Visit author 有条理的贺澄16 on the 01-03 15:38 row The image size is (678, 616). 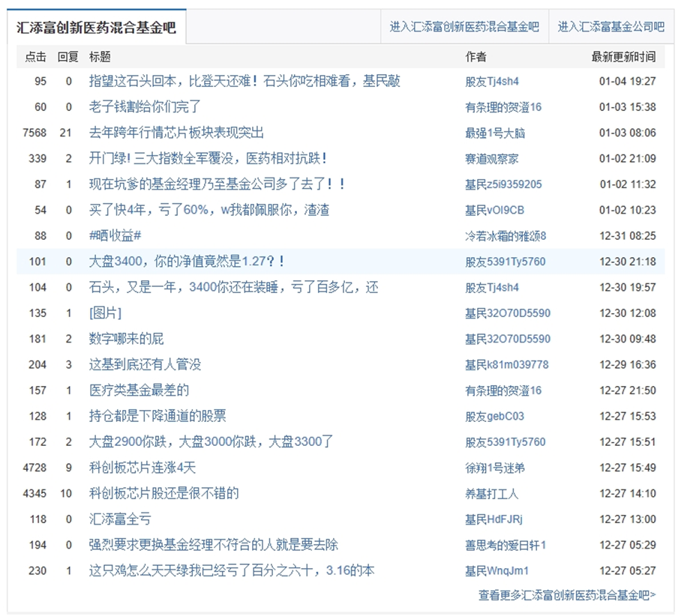503,107
